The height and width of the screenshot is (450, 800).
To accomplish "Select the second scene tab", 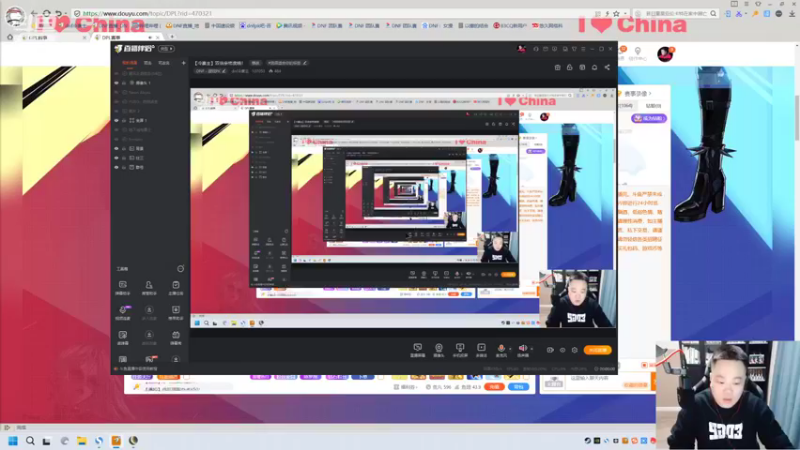I will click(147, 63).
